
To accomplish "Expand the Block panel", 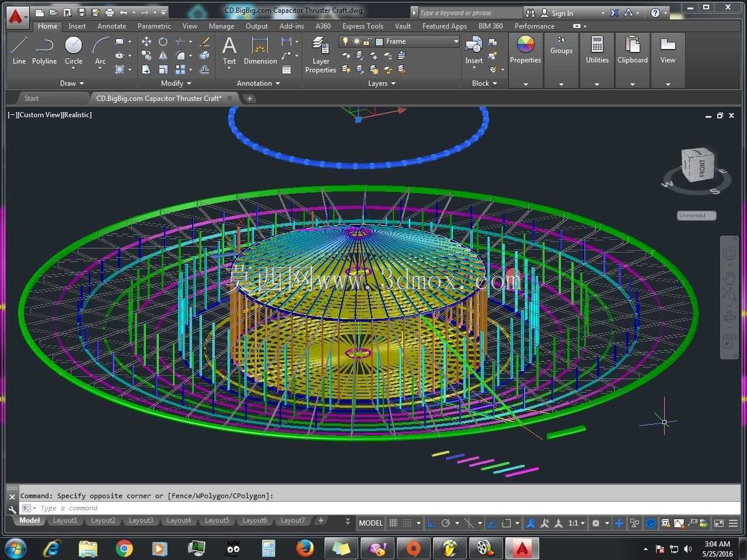I will [484, 83].
